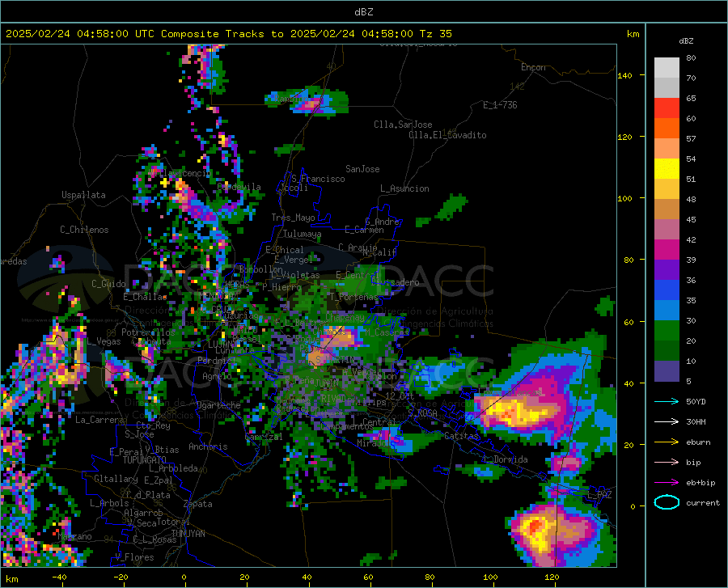728x588 pixels.
Task: Click the E_1-736 map label
Action: coord(500,105)
